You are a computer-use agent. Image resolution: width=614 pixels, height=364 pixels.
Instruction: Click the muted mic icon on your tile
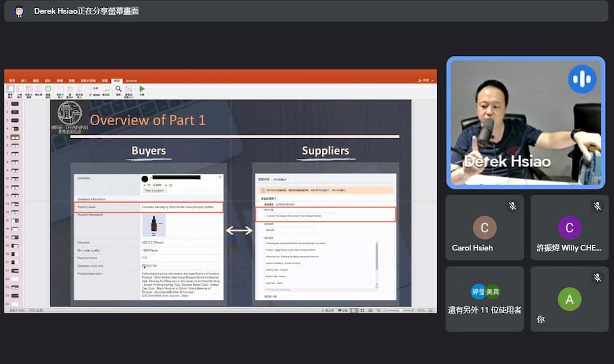pyautogui.click(x=597, y=278)
